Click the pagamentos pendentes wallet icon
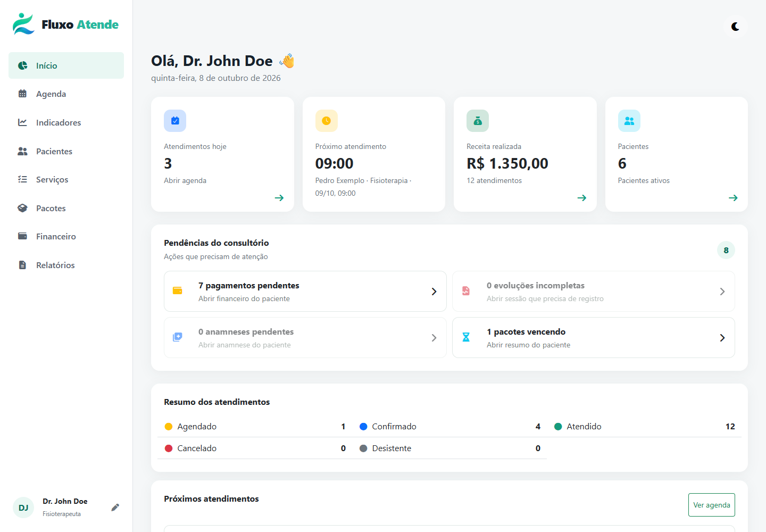Viewport: 766px width, 532px height. coord(178,290)
